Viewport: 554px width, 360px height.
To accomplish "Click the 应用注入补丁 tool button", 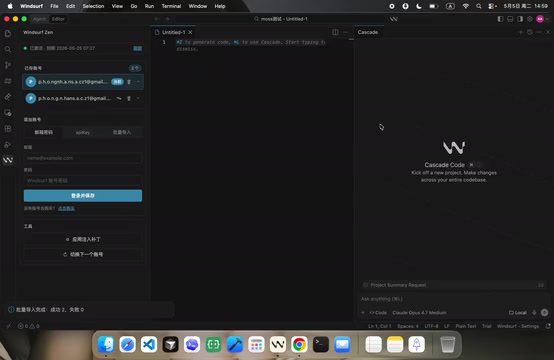I will pyautogui.click(x=83, y=240).
